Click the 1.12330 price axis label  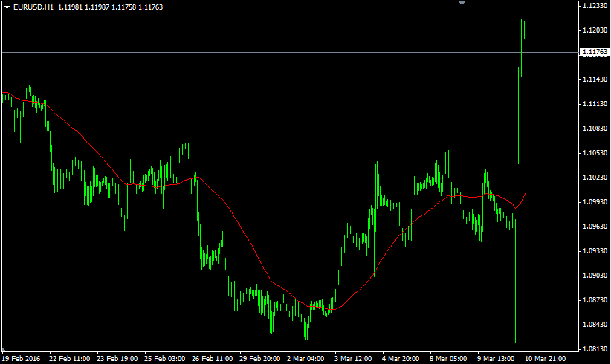coord(595,5)
